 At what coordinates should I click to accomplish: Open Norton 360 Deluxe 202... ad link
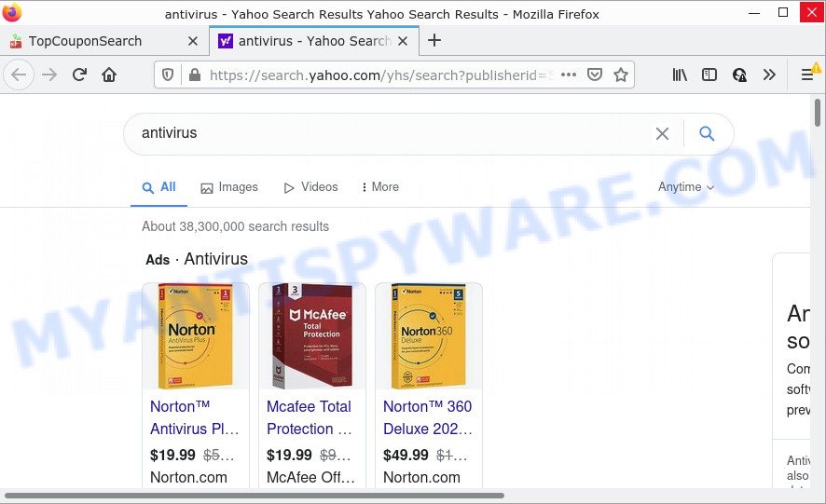(x=428, y=417)
